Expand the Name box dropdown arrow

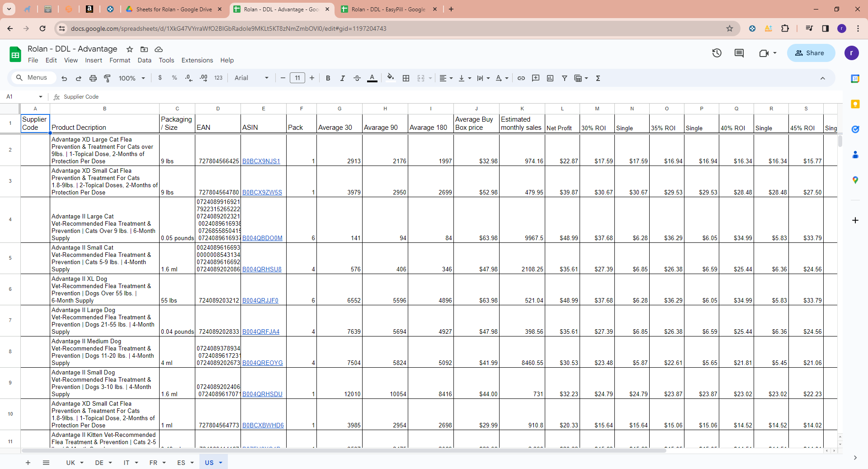[x=41, y=97]
